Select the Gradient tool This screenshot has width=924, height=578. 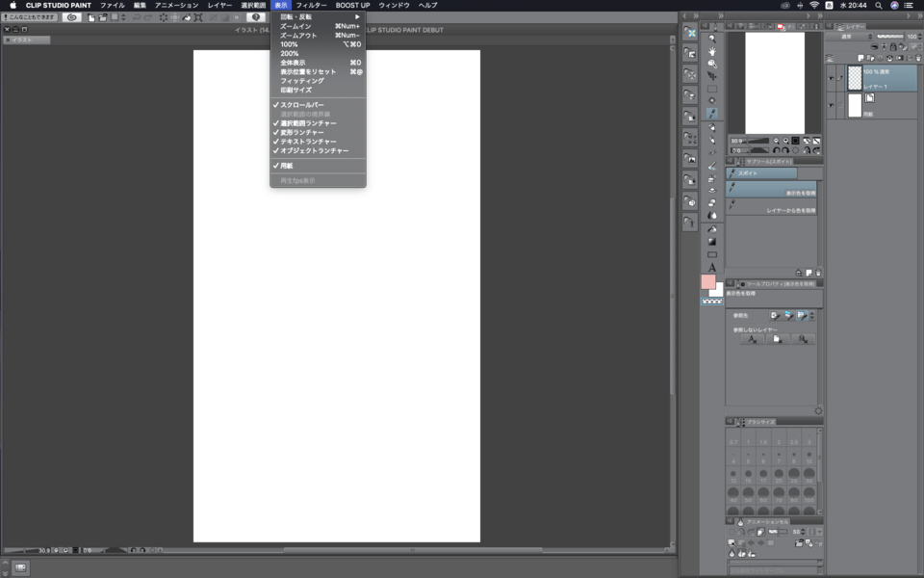click(712, 241)
